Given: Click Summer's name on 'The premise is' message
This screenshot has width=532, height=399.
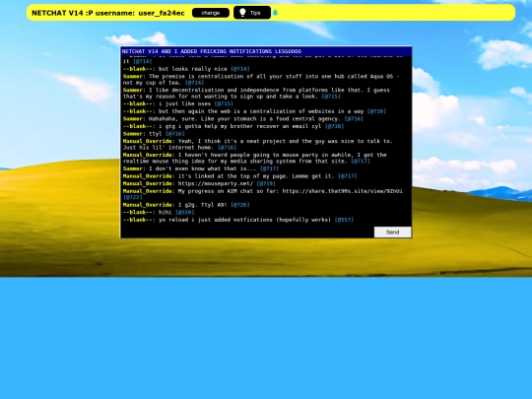Looking at the screenshot, I should click(x=134, y=76).
